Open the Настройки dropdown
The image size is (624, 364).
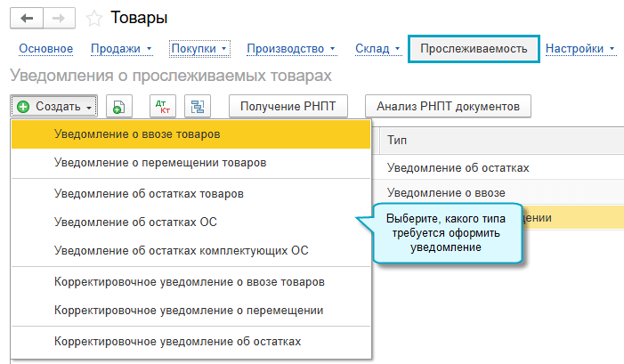pos(580,49)
